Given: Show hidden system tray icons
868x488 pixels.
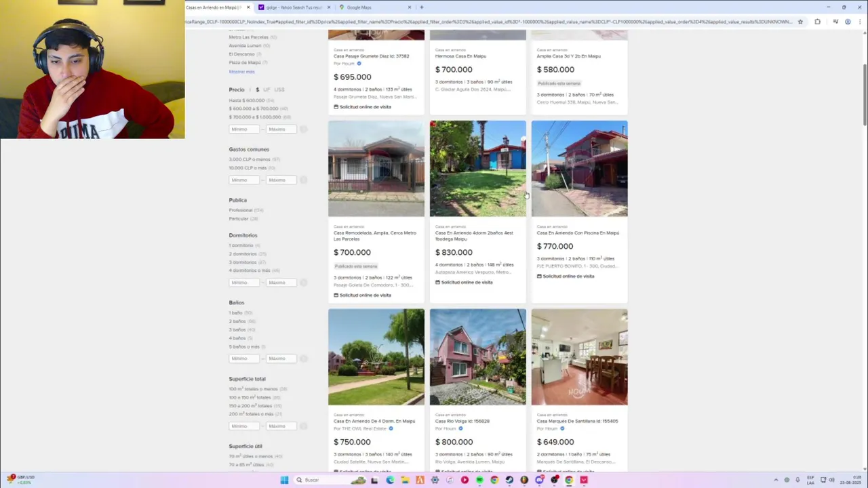Looking at the screenshot, I should pos(776,480).
